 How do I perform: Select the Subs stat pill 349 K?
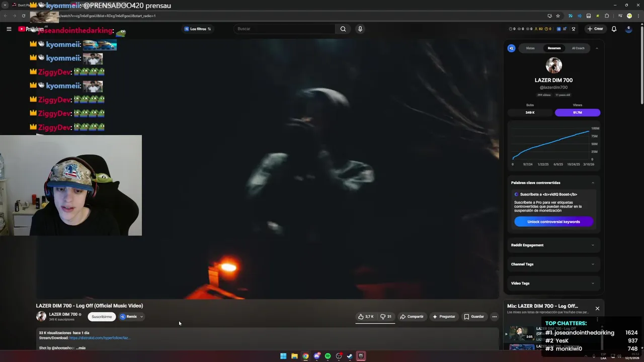[x=530, y=113]
